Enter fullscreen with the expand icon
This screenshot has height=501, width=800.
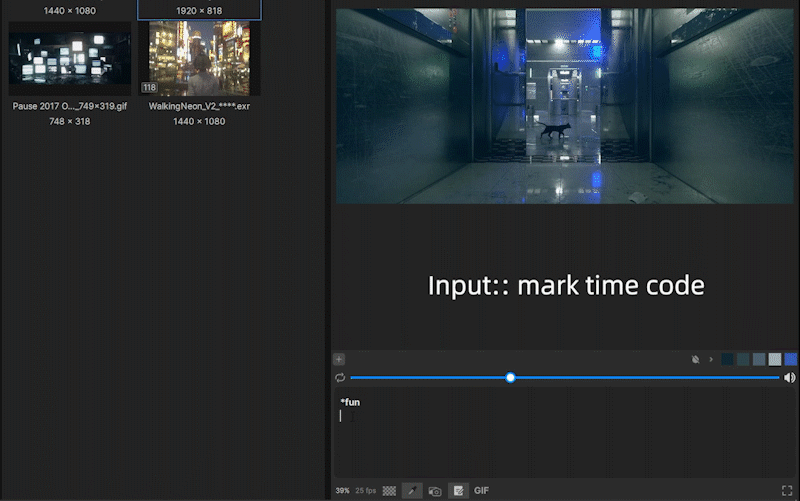click(787, 490)
